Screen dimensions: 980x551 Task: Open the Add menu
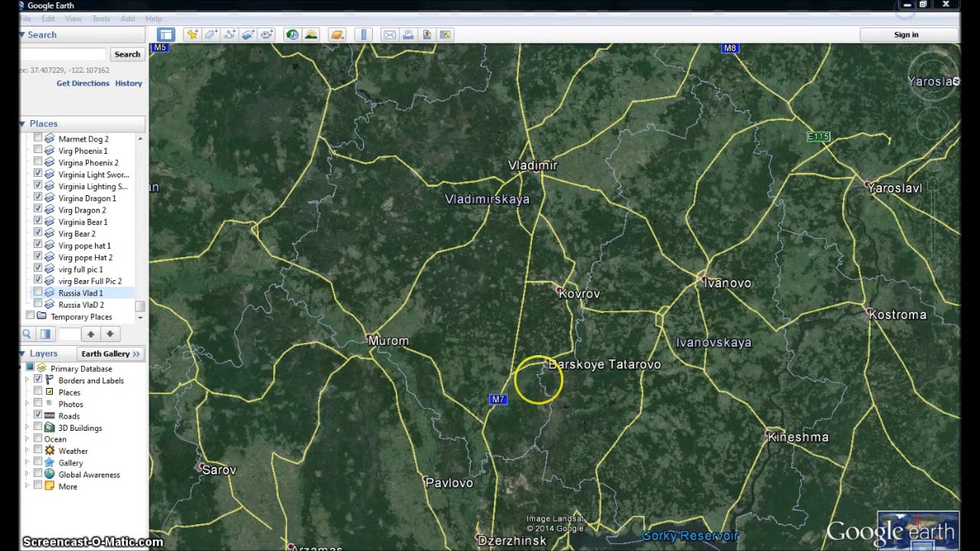pyautogui.click(x=128, y=18)
